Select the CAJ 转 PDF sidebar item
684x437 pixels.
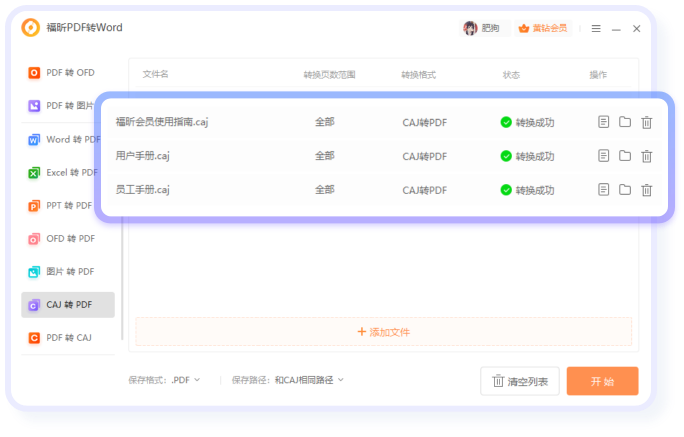coord(68,305)
